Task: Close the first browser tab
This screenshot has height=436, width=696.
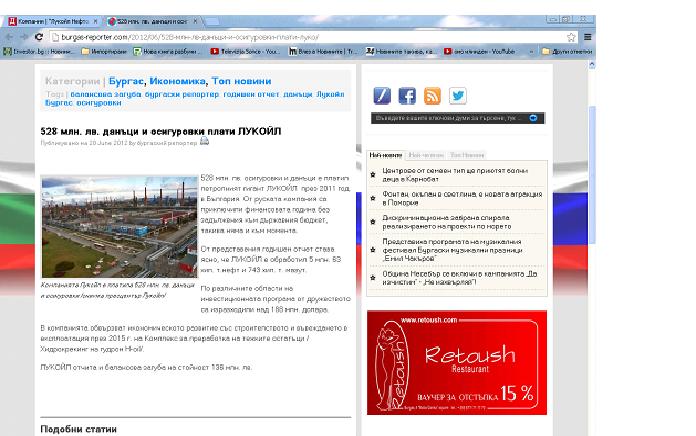Action: point(95,21)
